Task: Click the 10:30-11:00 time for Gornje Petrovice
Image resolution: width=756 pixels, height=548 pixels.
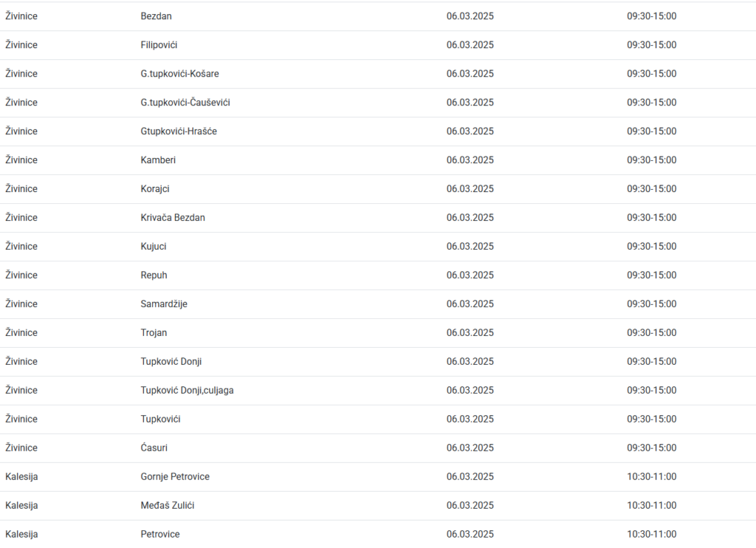Action: (x=651, y=477)
